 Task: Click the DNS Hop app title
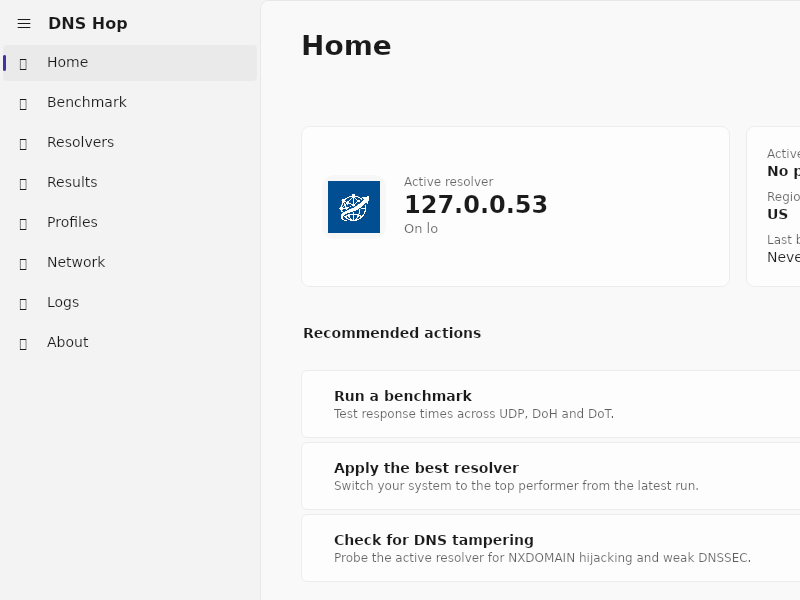[x=88, y=23]
